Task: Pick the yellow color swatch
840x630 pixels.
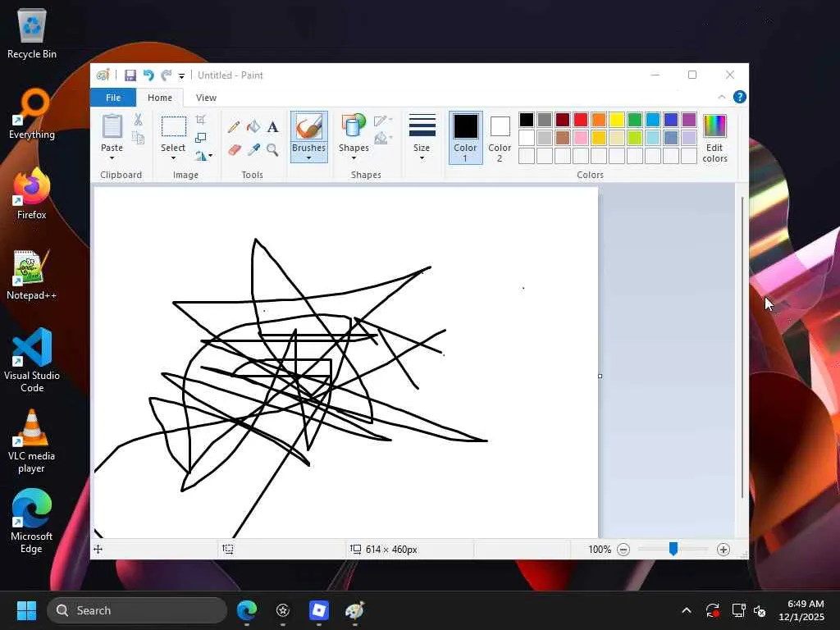Action: (x=617, y=120)
